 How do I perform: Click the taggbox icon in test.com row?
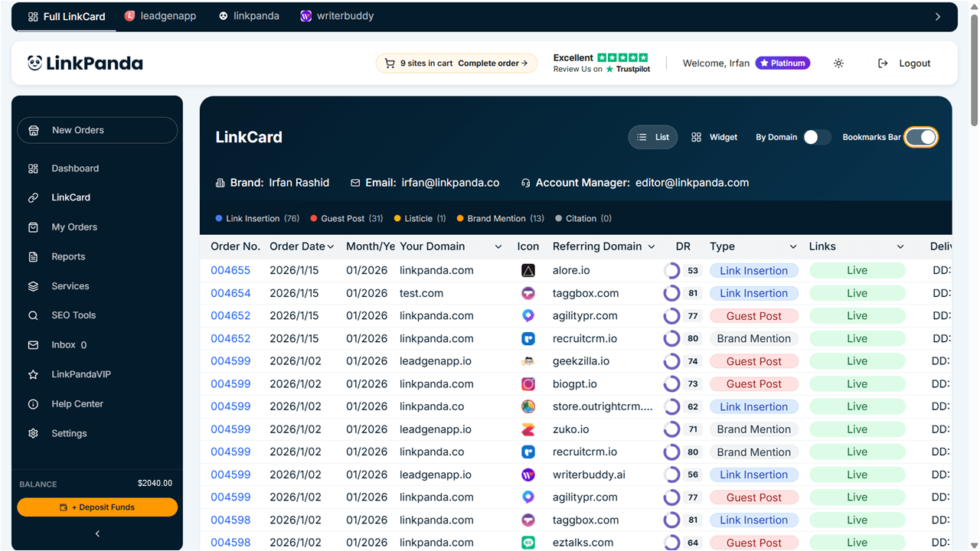click(x=528, y=293)
